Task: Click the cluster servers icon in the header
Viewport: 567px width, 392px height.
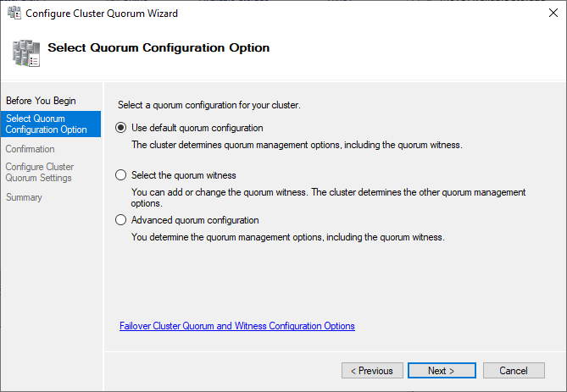Action: (26, 52)
